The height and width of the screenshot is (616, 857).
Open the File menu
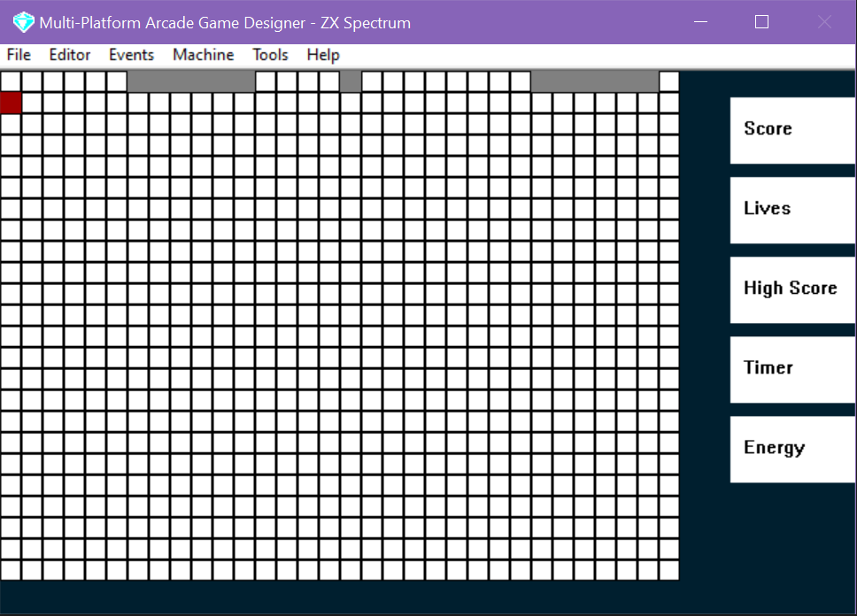click(x=19, y=55)
